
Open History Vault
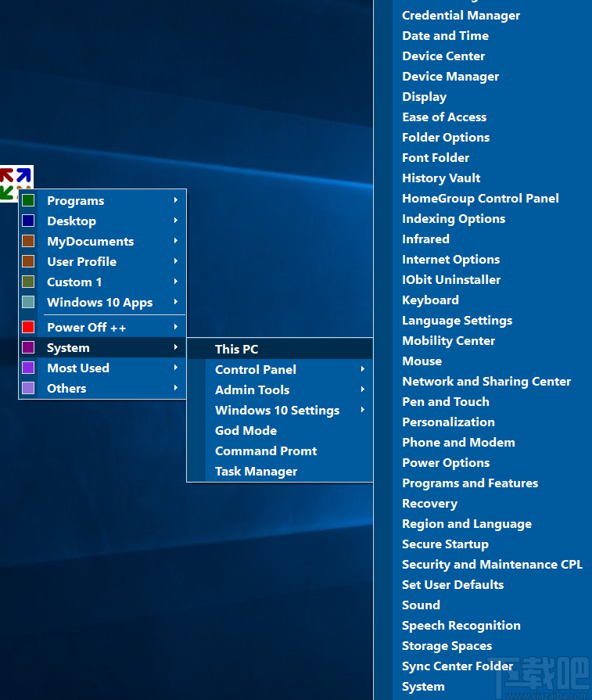click(441, 178)
